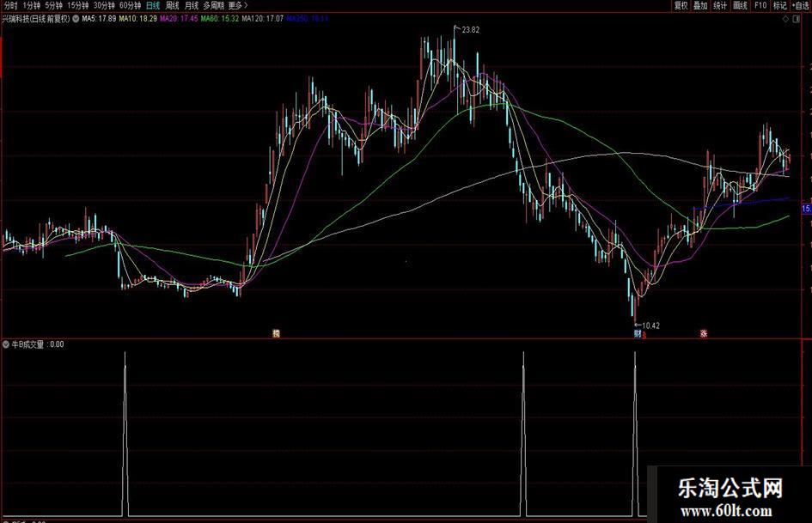
Task: Click the 复权 adjustment button
Action: 681,6
